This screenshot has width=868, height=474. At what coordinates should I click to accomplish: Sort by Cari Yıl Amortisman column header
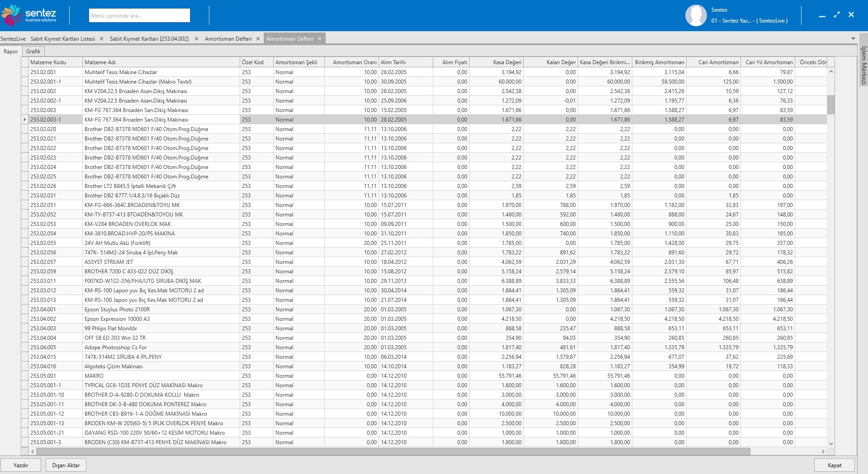[767, 62]
